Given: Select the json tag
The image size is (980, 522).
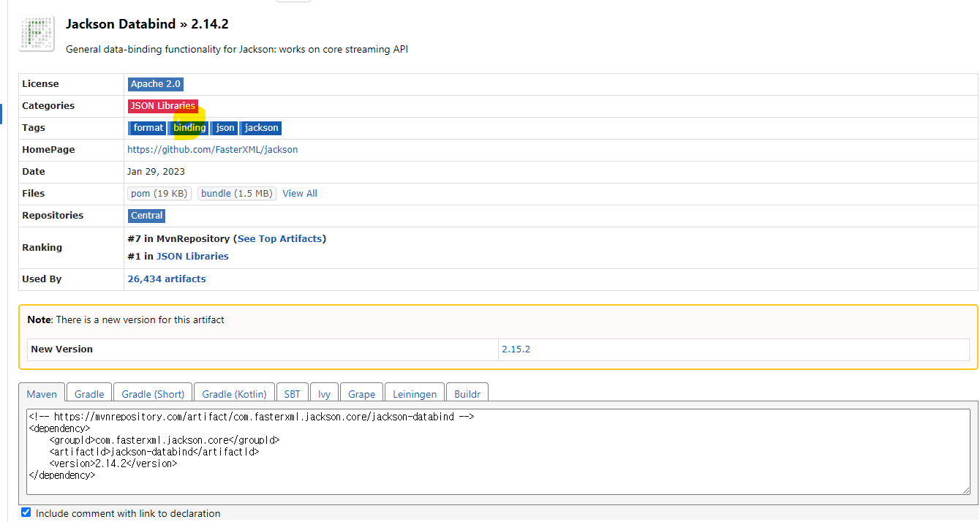Looking at the screenshot, I should coord(225,128).
